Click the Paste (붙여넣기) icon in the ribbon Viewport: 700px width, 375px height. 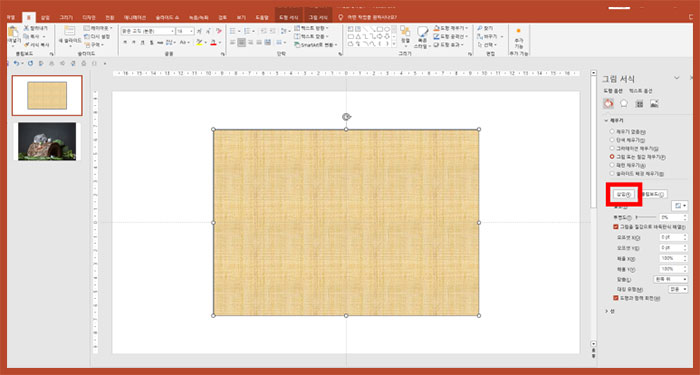13,32
